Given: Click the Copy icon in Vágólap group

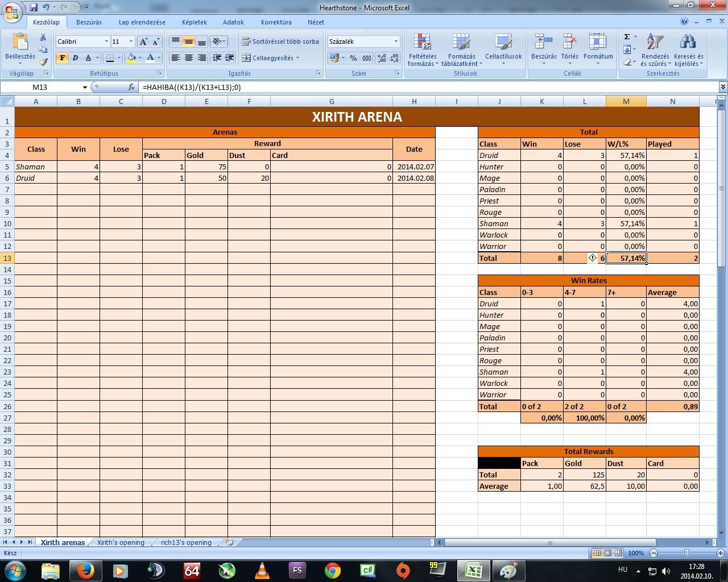Looking at the screenshot, I should tap(43, 49).
